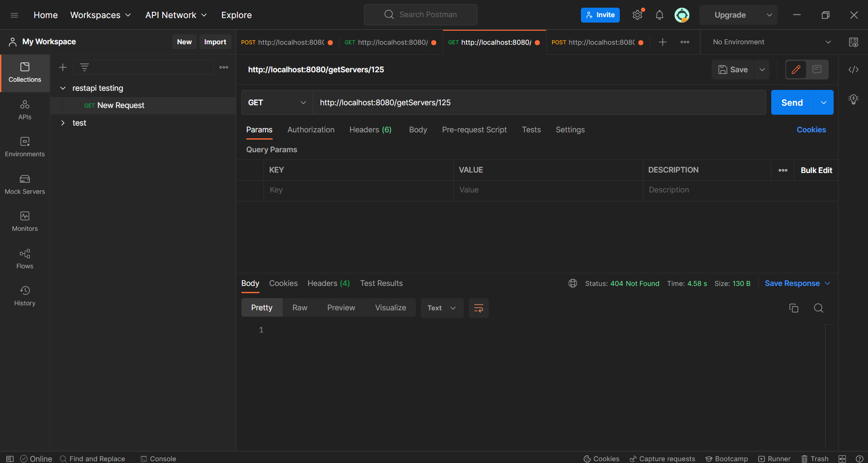Screen dimensions: 868x463
Task: Click the Send button
Action: (792, 103)
